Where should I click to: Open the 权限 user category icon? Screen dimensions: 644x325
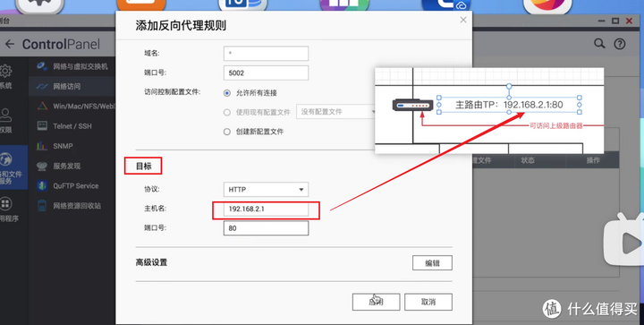pyautogui.click(x=5, y=115)
